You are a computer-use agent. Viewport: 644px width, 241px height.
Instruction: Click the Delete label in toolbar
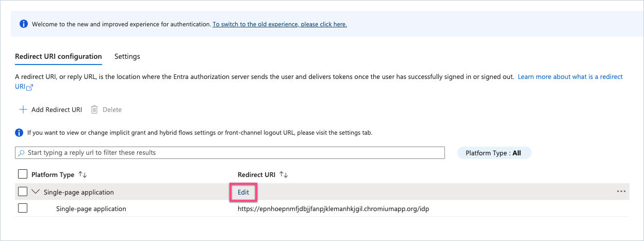coord(112,109)
